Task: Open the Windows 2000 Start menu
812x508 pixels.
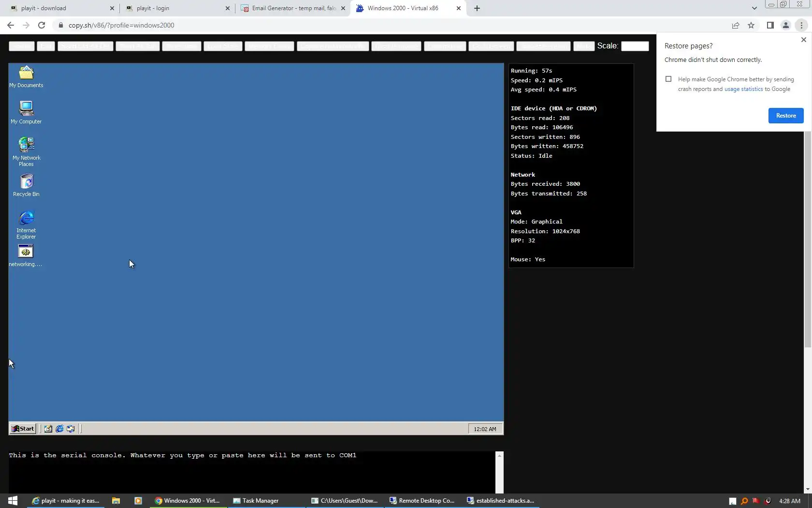Action: click(x=23, y=429)
